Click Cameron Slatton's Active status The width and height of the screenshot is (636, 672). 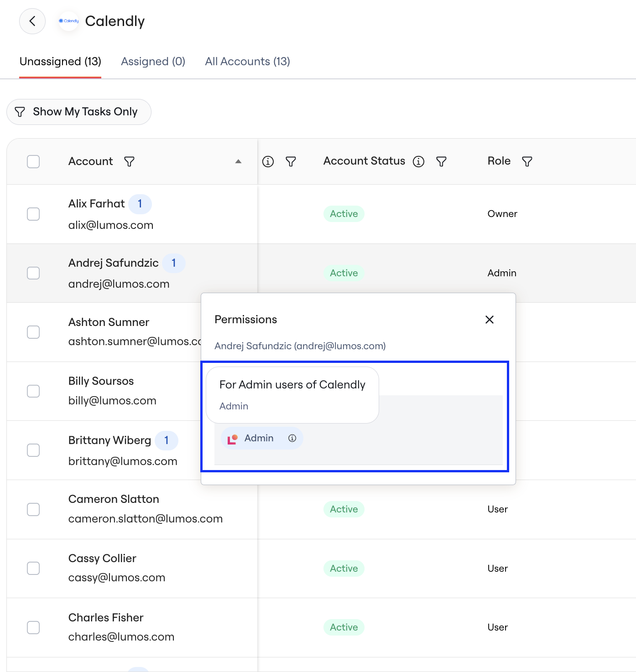click(344, 509)
